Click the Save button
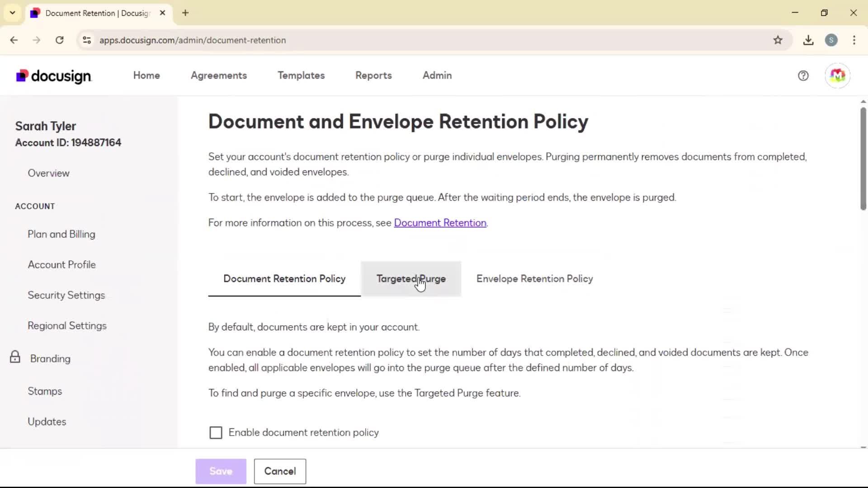 coord(221,471)
